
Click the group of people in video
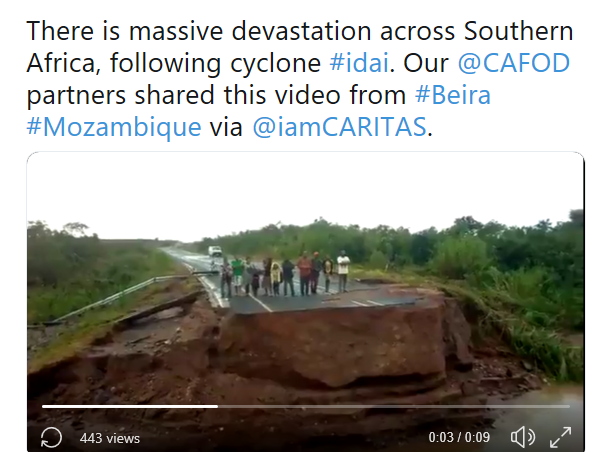[285, 273]
